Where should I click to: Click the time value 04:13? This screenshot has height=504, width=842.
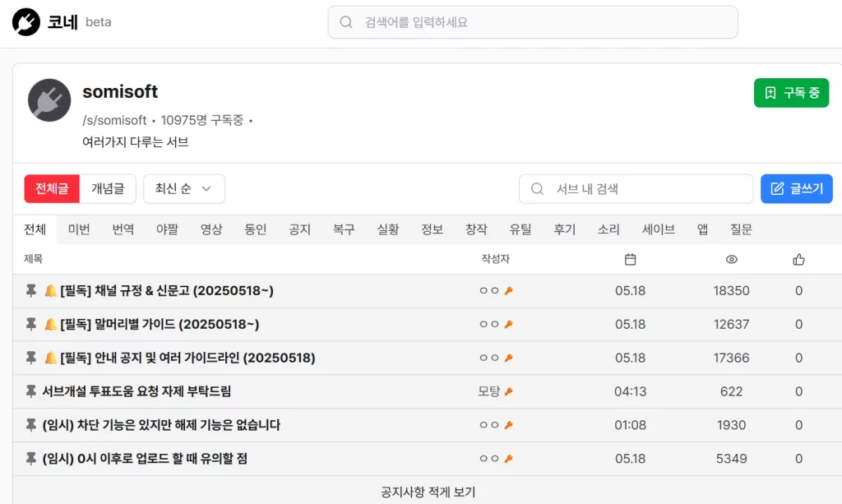click(x=631, y=391)
